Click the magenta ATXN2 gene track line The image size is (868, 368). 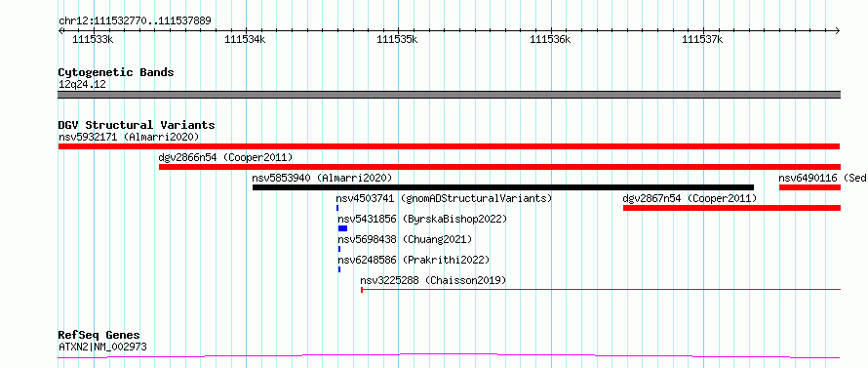tap(449, 356)
